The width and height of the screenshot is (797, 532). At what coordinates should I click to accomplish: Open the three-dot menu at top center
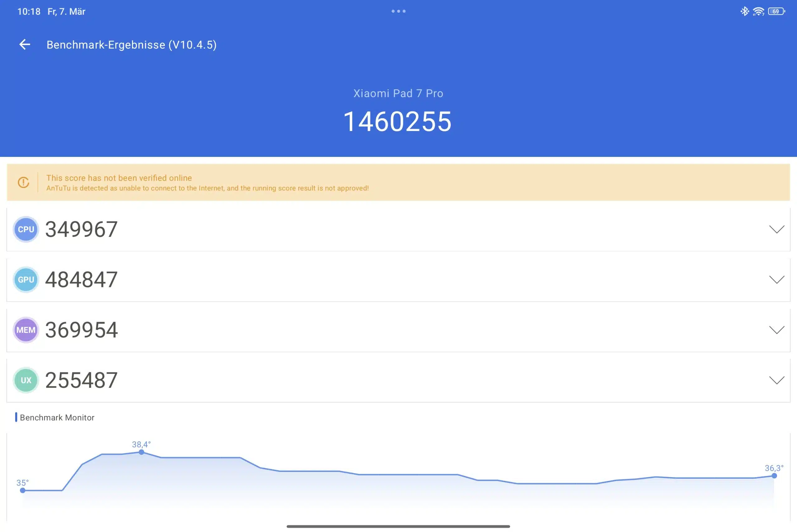398,11
